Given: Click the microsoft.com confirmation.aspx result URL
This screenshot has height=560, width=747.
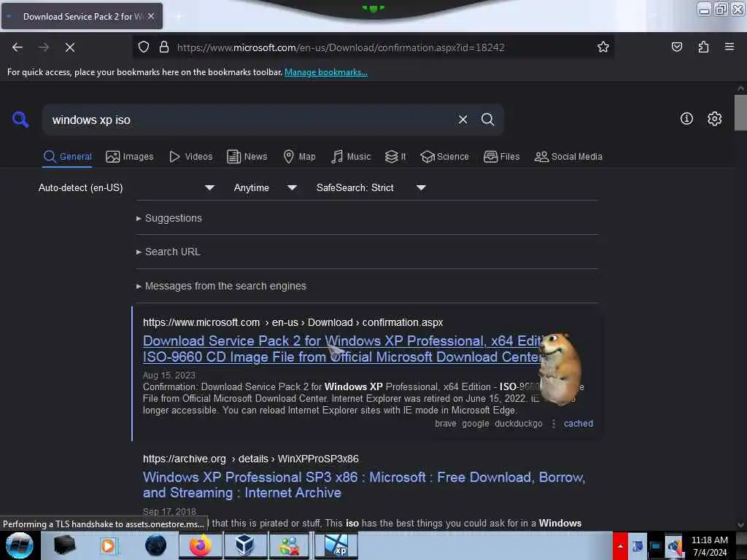Looking at the screenshot, I should point(293,322).
